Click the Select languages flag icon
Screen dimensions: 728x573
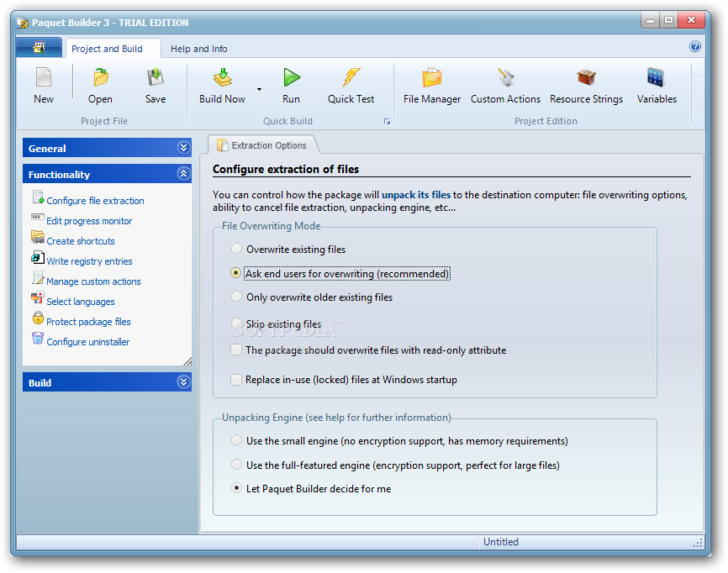pyautogui.click(x=38, y=297)
